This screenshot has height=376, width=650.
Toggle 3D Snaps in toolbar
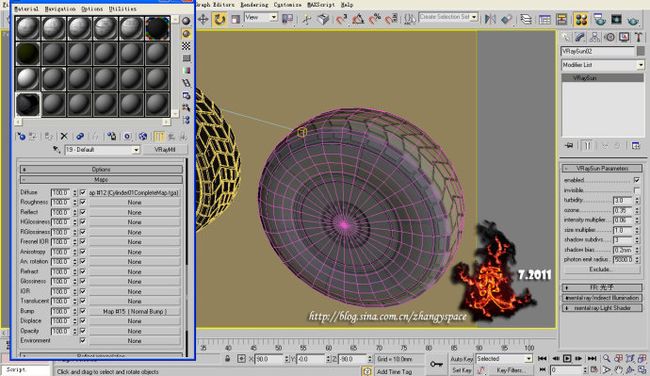coord(341,19)
